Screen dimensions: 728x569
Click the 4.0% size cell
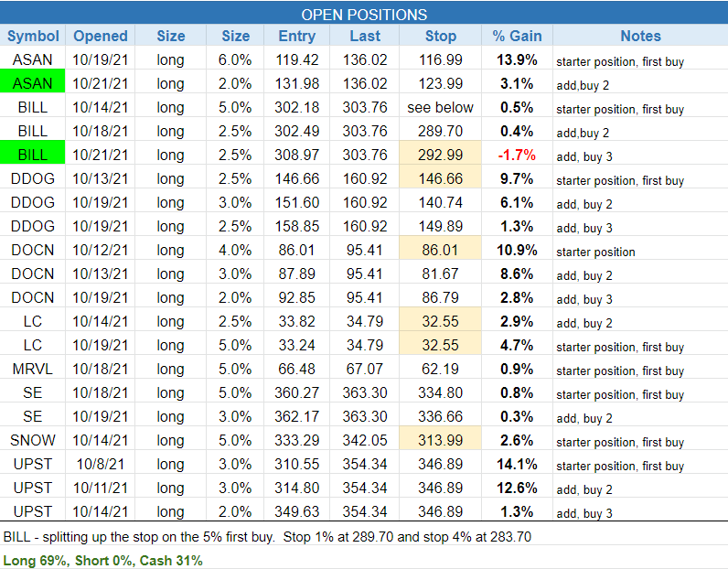[235, 250]
